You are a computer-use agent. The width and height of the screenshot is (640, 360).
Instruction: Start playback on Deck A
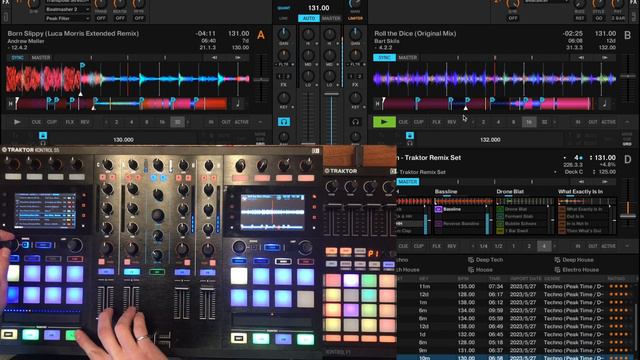pos(17,122)
